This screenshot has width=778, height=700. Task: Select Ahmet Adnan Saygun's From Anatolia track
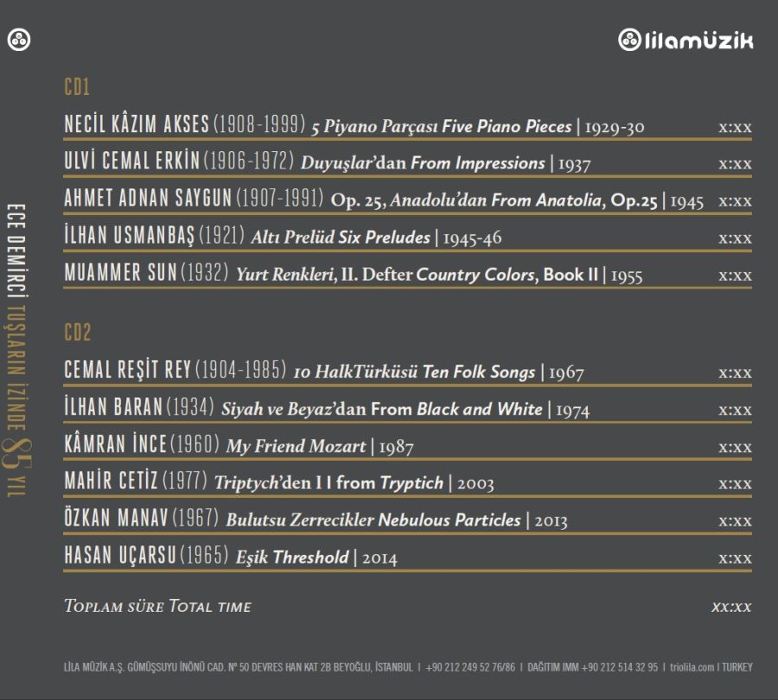tap(384, 200)
